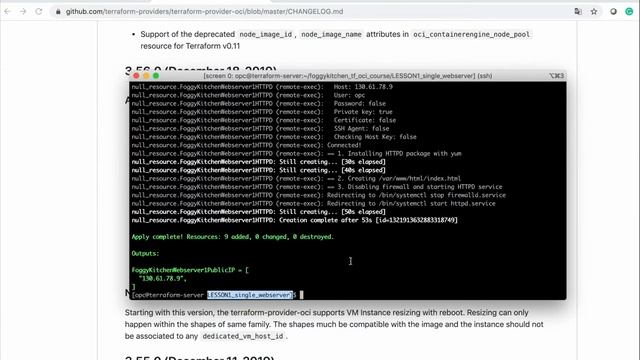Select the terminal title bar text
This screenshot has height=360, width=640.
(348, 76)
